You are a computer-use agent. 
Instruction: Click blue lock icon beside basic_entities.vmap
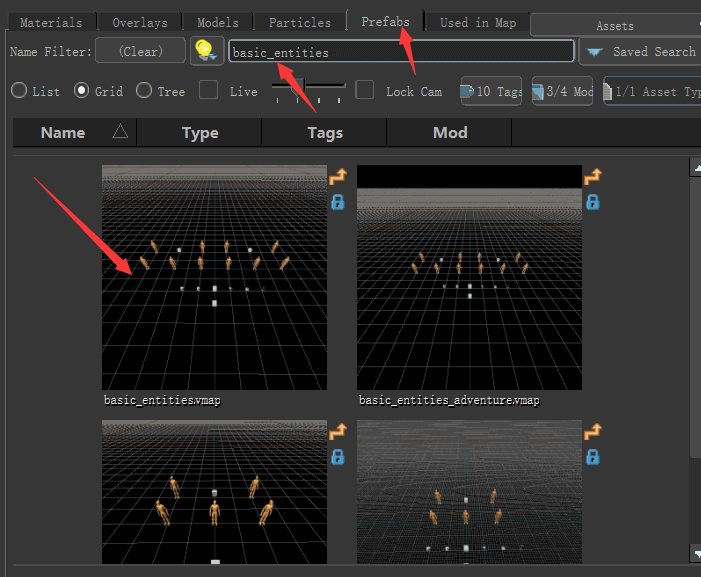[338, 202]
